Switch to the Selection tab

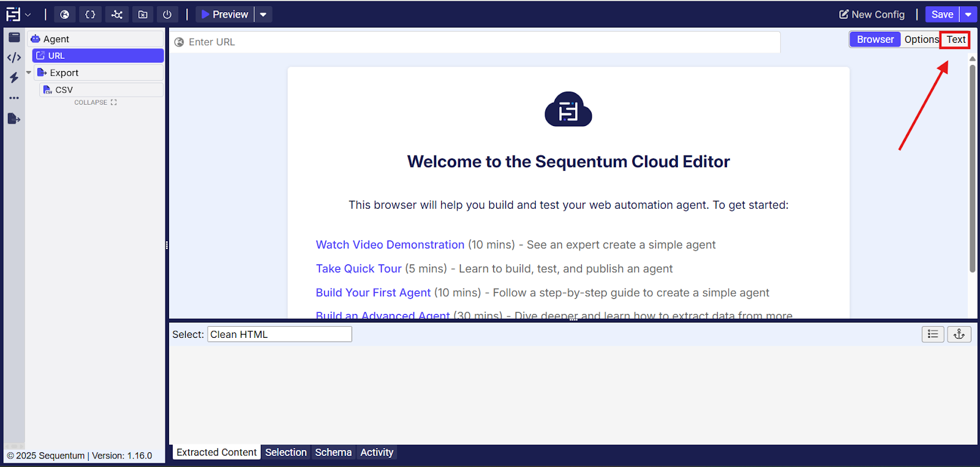286,452
